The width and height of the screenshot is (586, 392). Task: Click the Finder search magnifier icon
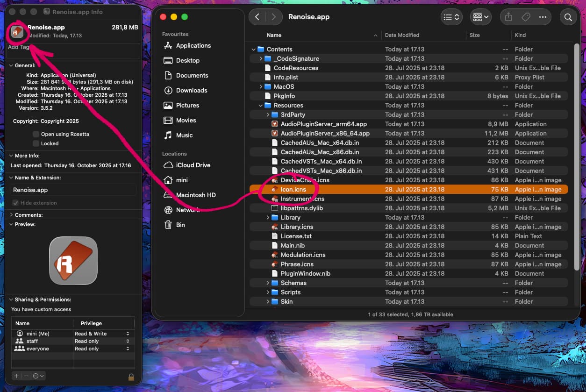(x=568, y=17)
